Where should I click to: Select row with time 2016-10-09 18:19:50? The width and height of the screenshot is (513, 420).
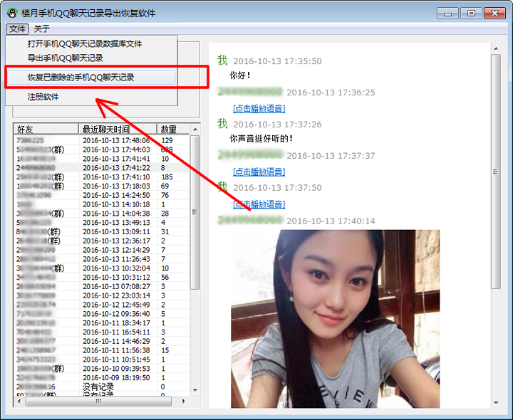[x=101, y=378]
